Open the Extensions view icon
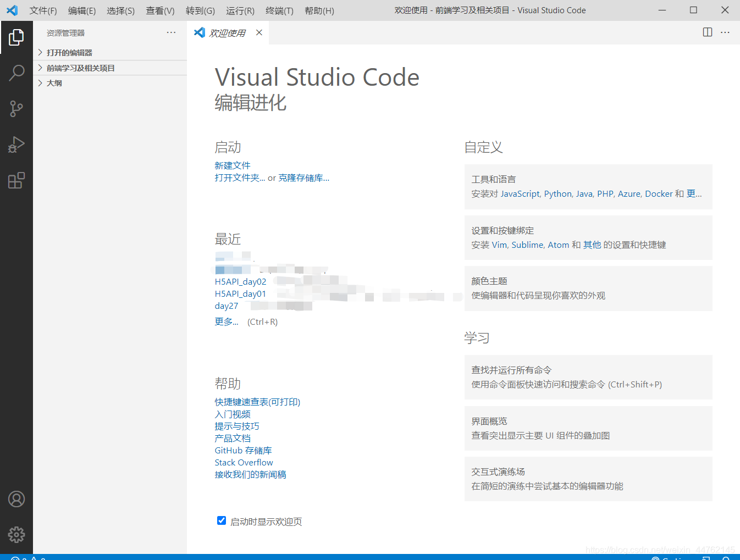The image size is (740, 560). [16, 180]
